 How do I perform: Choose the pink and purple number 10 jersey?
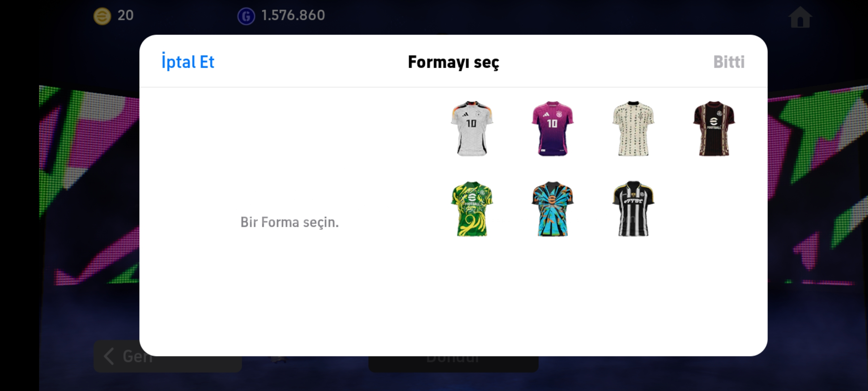point(552,129)
